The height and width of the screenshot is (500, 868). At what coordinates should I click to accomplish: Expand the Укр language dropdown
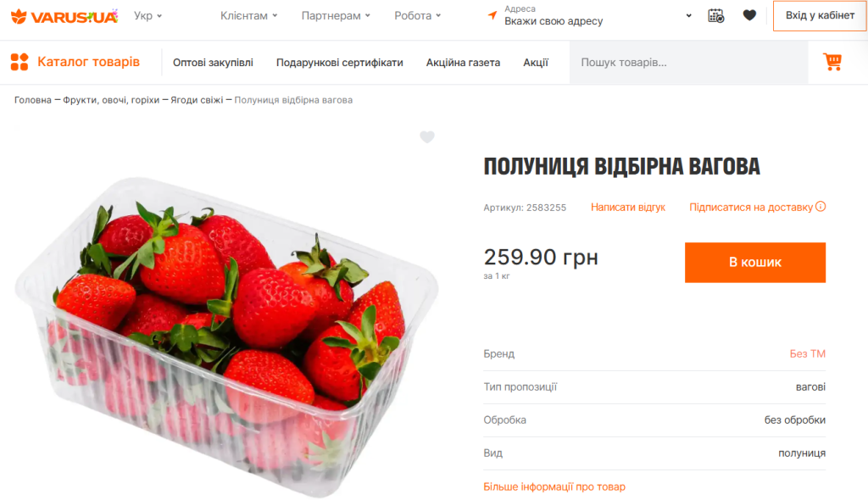point(147,15)
